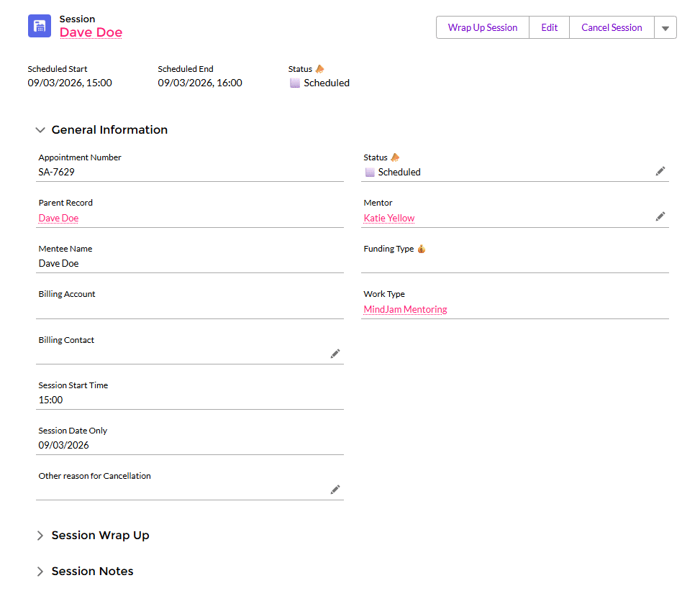This screenshot has height=601, width=700.
Task: Open the Dave Doe parent record link
Action: click(x=58, y=218)
